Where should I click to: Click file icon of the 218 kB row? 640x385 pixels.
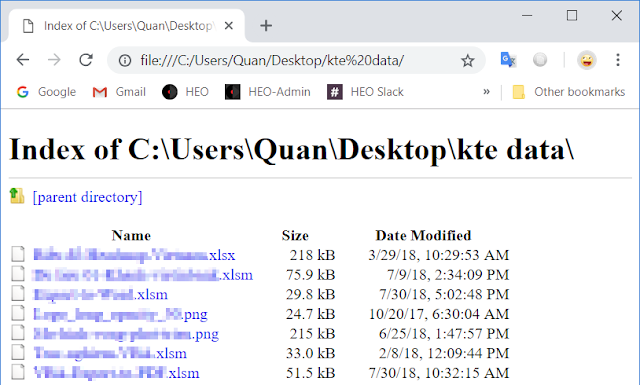(18, 254)
